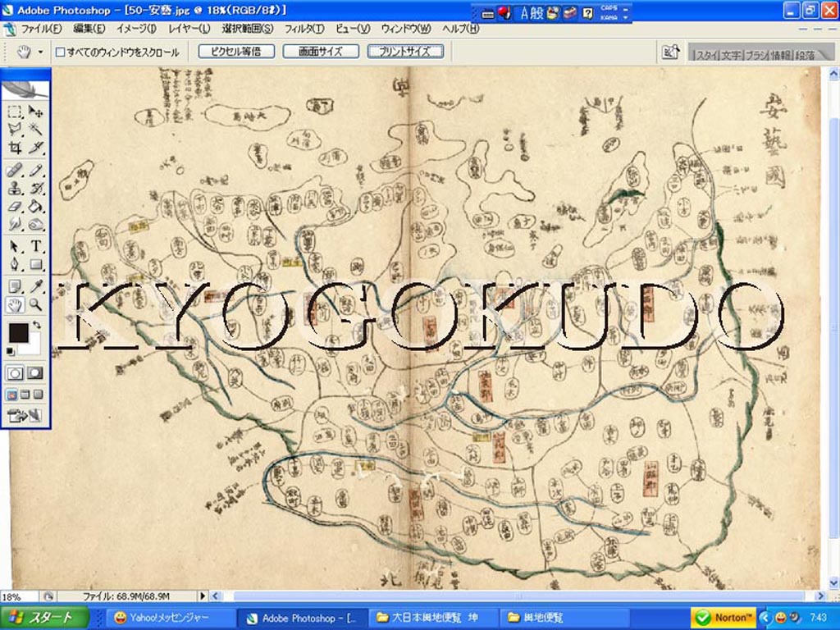The height and width of the screenshot is (630, 840).
Task: Select the Crop tool
Action: (x=15, y=147)
